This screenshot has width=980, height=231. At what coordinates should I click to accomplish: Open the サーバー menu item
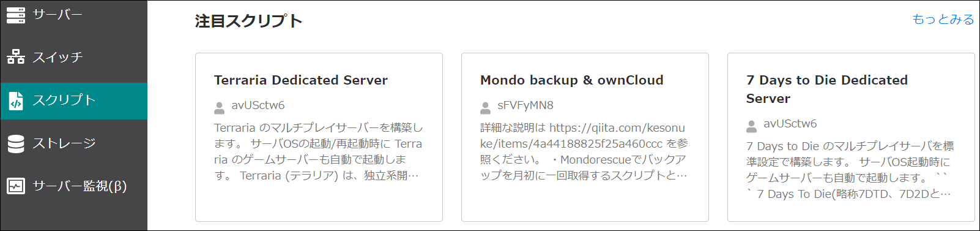coord(73,15)
